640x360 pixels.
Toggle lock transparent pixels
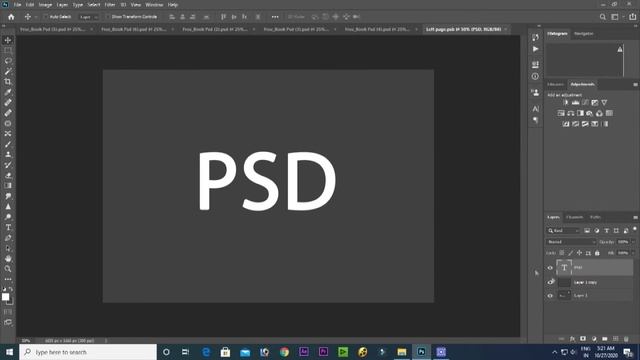coord(562,253)
